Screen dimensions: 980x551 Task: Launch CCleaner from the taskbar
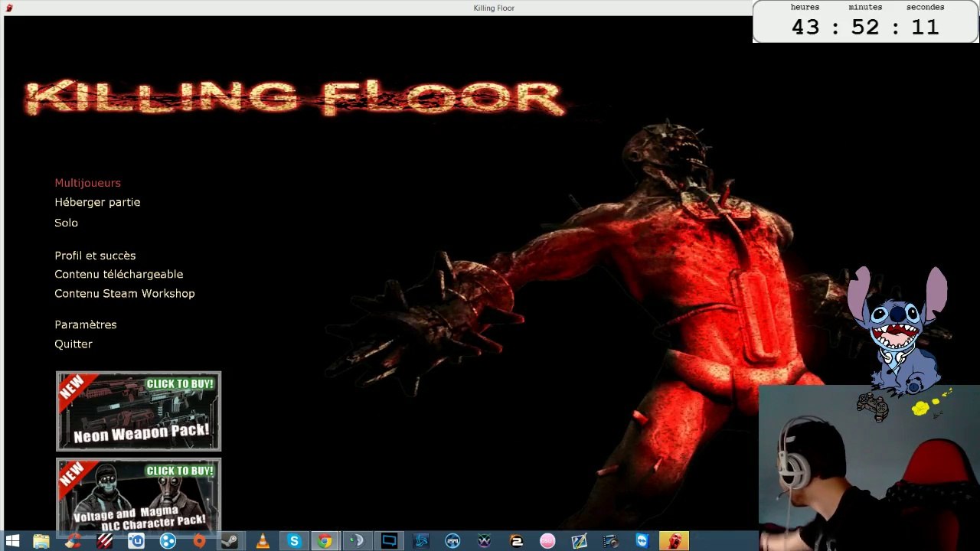tap(73, 541)
